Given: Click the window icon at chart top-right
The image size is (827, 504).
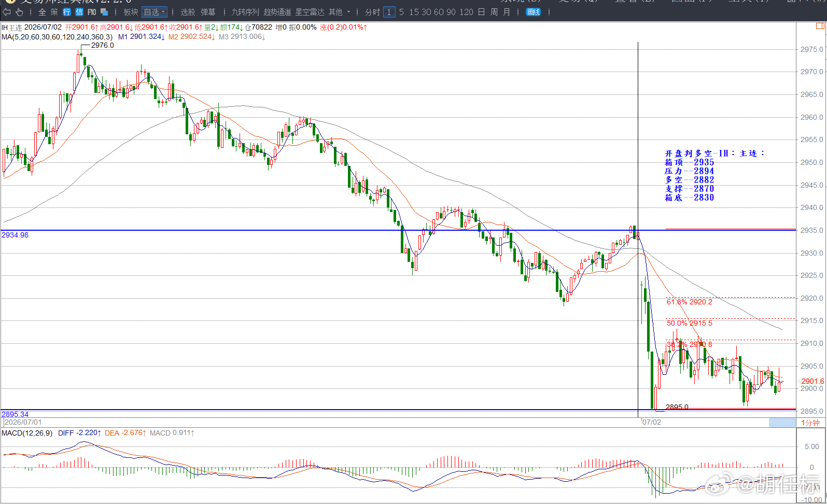Looking at the screenshot, I should pyautogui.click(x=820, y=26).
